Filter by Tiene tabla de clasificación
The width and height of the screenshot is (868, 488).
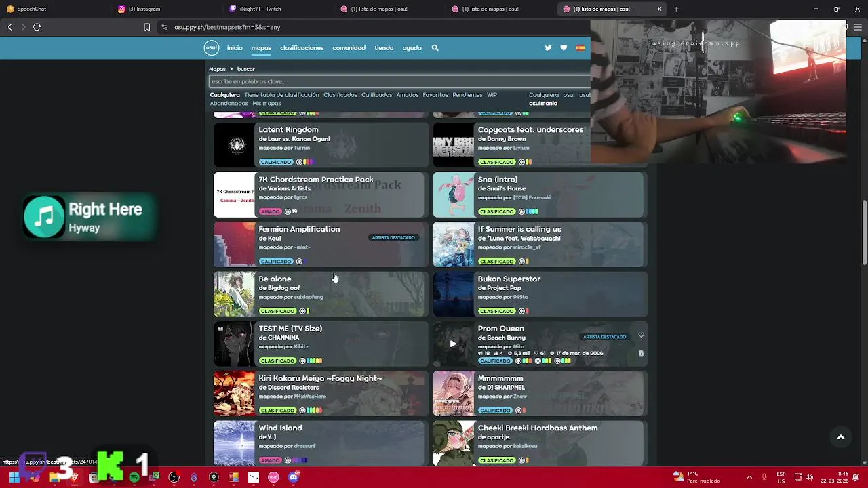click(281, 95)
